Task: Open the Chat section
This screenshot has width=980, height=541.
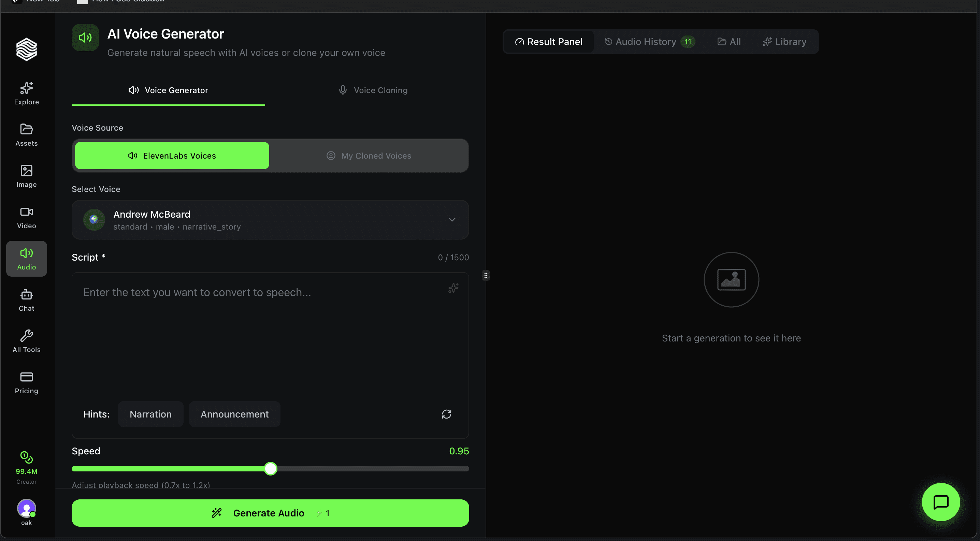Action: [x=26, y=299]
